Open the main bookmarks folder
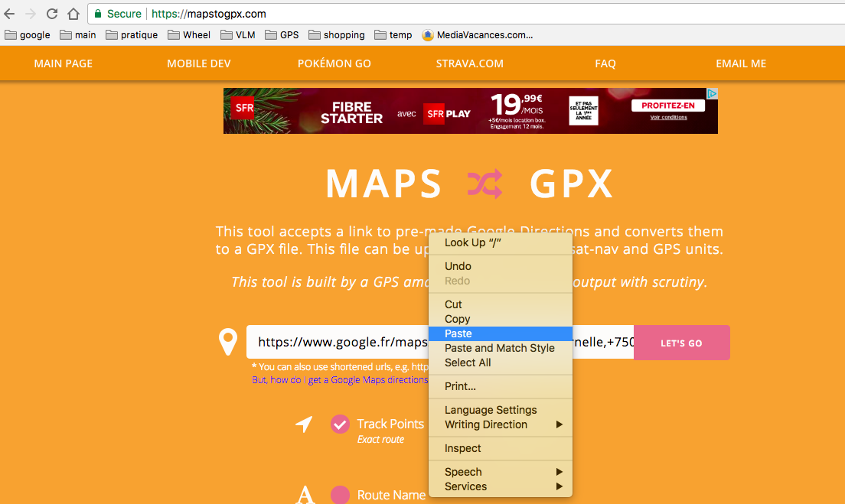Viewport: 845px width, 504px height. click(x=78, y=35)
